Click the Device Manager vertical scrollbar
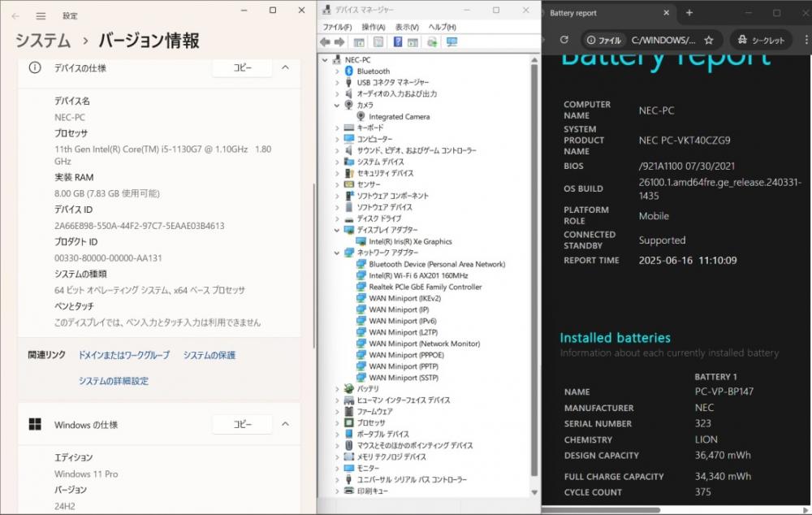This screenshot has height=515, width=812. (534, 270)
